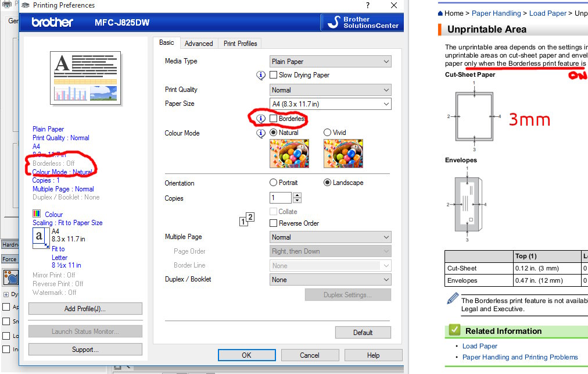
Task: Open Paper Handling and Printing Problems link
Action: [x=520, y=357]
